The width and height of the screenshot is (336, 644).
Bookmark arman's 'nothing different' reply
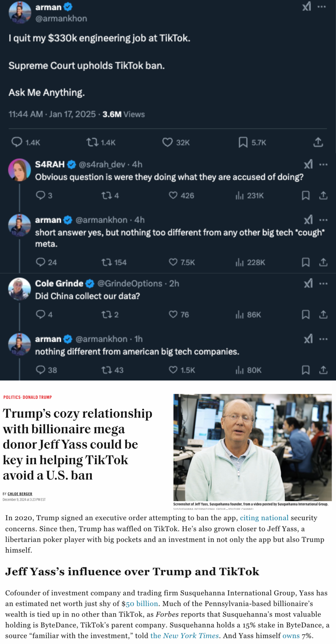tap(306, 370)
